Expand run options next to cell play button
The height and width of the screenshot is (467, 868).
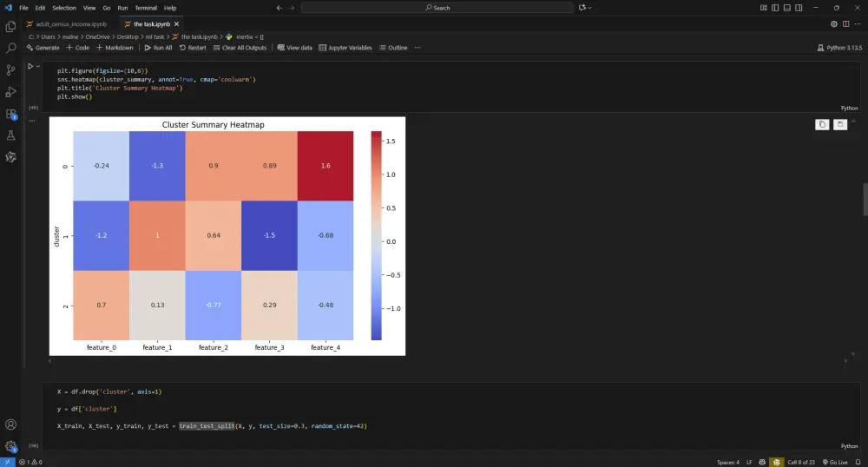point(38,66)
